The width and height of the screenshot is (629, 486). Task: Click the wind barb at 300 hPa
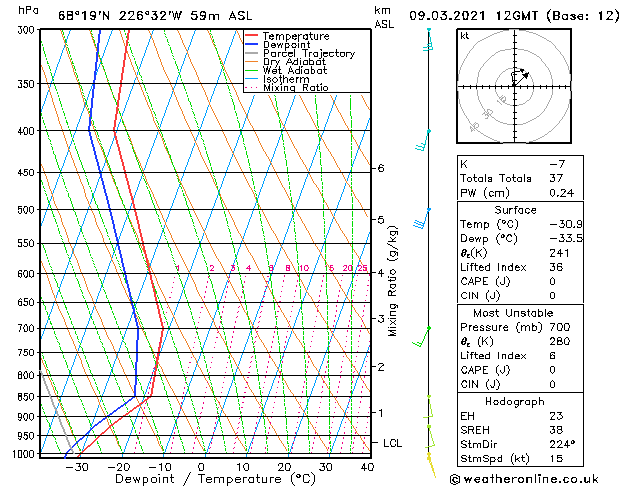[x=428, y=40]
